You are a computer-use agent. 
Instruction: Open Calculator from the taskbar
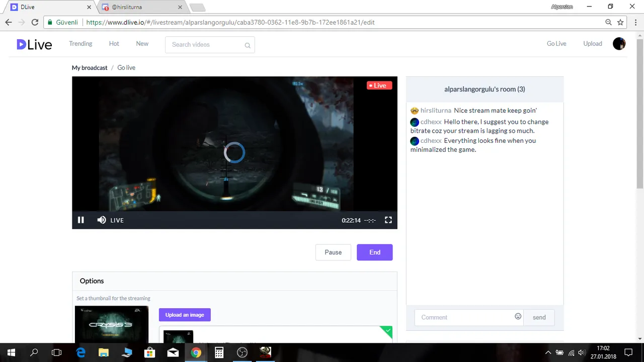219,352
